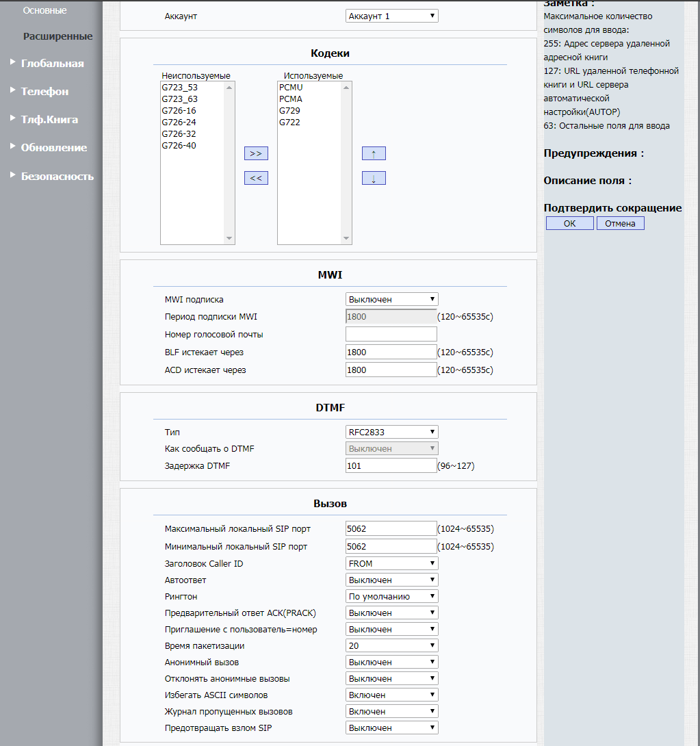Select G726-24 in unused codecs

(x=192, y=122)
